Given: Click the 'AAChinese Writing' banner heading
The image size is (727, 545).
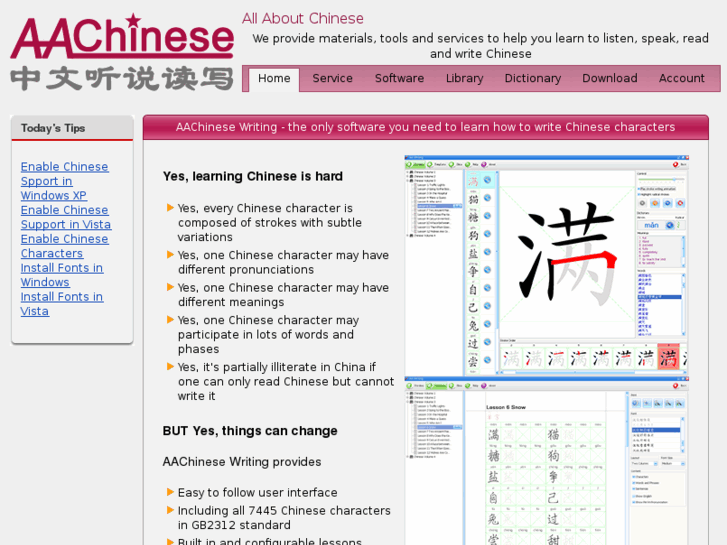Looking at the screenshot, I should (425, 127).
